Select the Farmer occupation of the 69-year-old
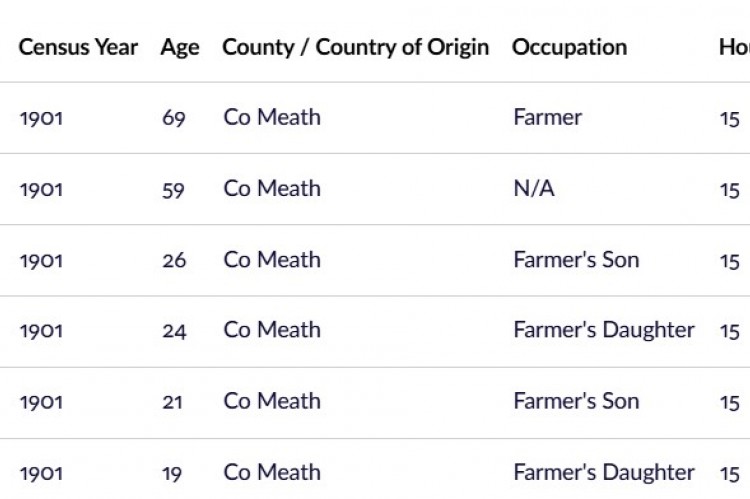This screenshot has height=499, width=750. tap(547, 118)
